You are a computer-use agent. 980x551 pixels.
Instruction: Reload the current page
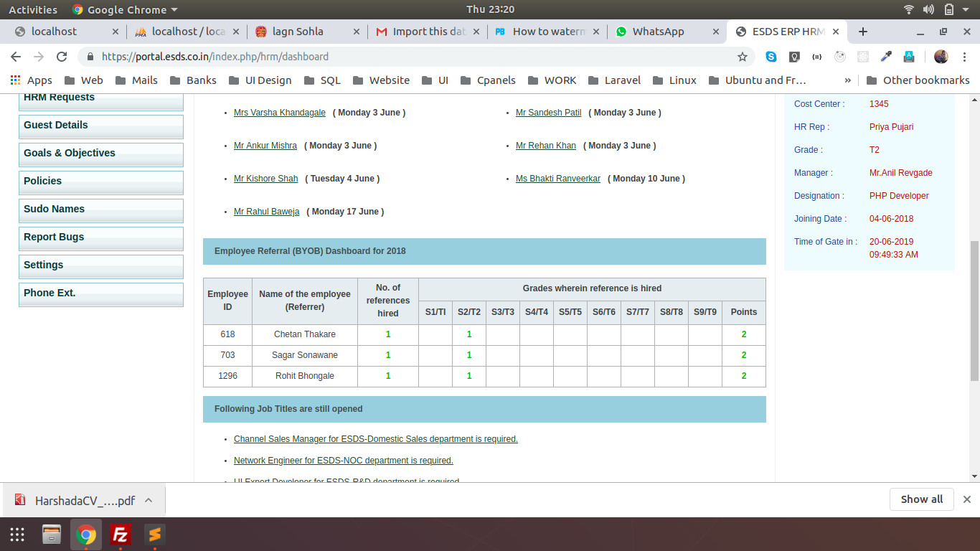62,57
